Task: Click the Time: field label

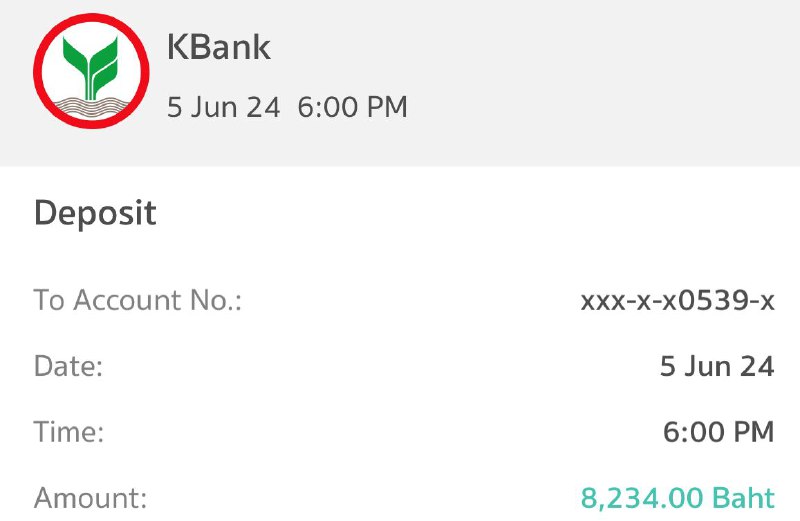Action: pyautogui.click(x=69, y=432)
